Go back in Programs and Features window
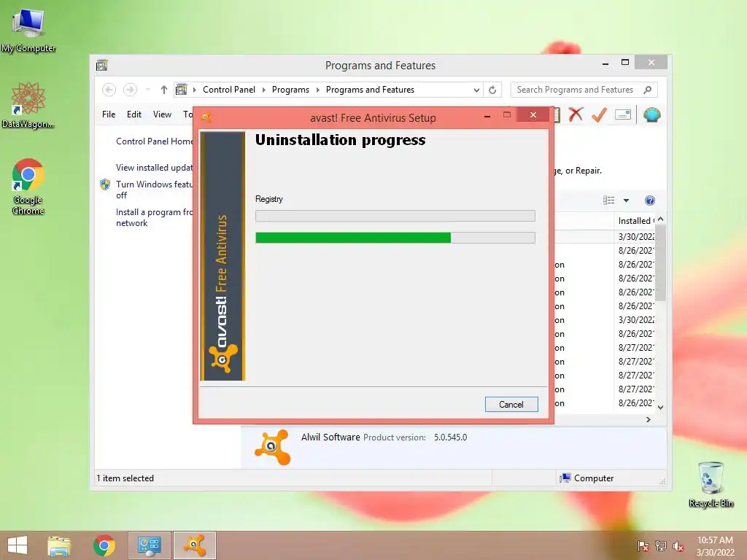Screen dimensions: 747x560 (109, 90)
